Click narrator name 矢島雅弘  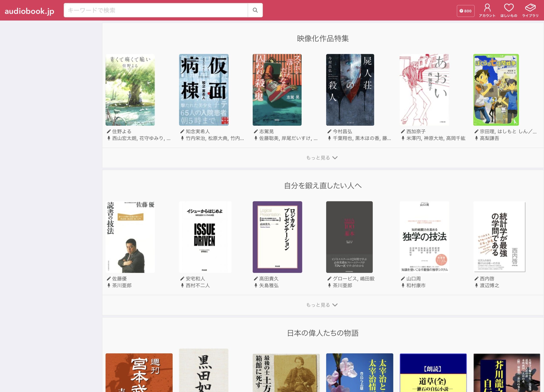click(x=269, y=285)
